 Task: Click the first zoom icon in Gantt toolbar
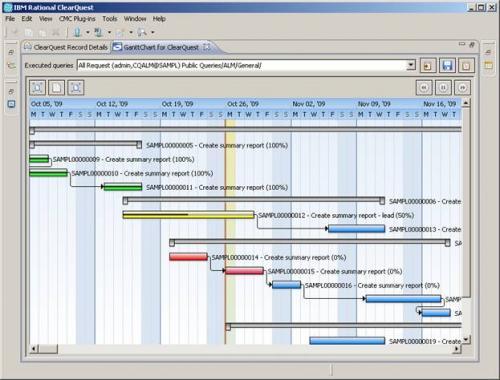click(x=37, y=88)
